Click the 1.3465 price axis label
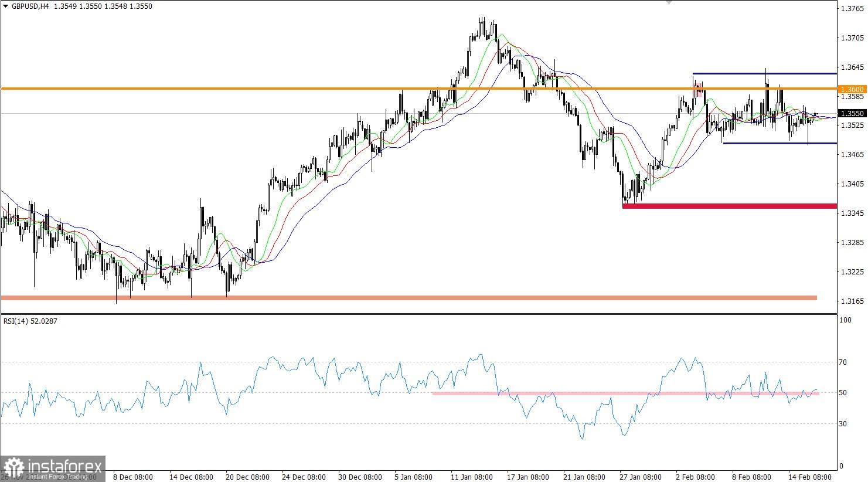 tap(852, 154)
